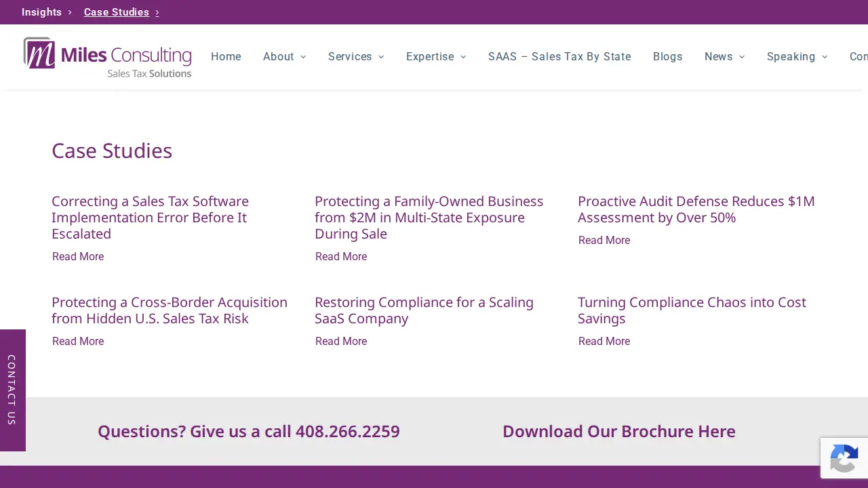
Task: Click the Expertise menu label
Action: point(430,57)
